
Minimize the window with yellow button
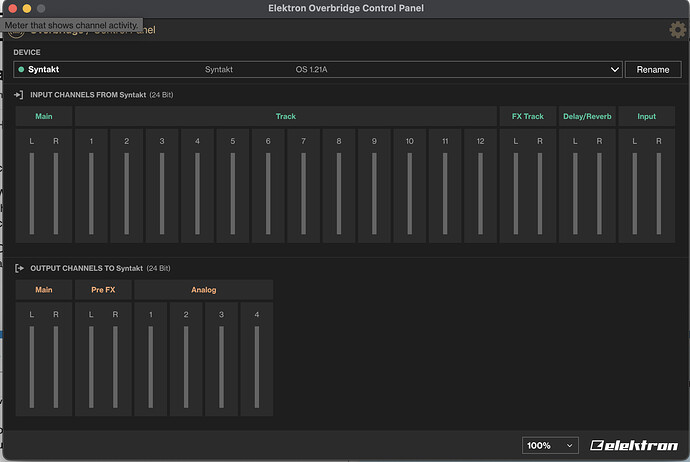point(27,8)
